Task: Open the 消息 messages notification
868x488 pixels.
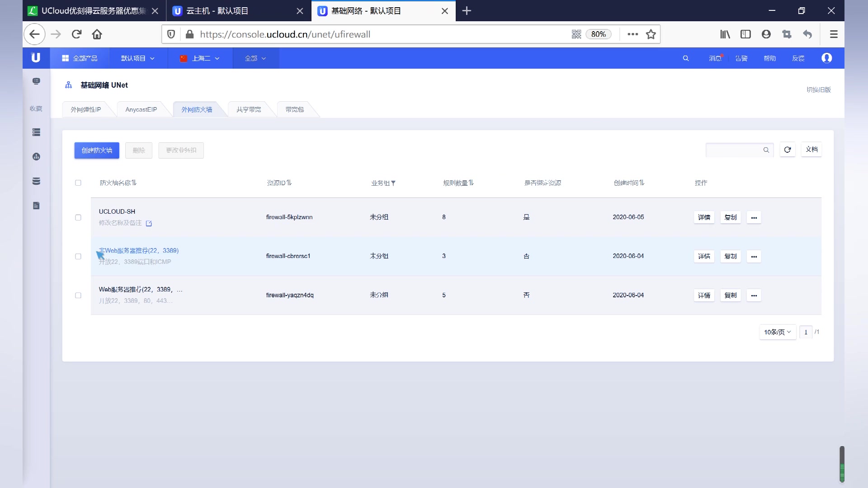Action: (715, 58)
